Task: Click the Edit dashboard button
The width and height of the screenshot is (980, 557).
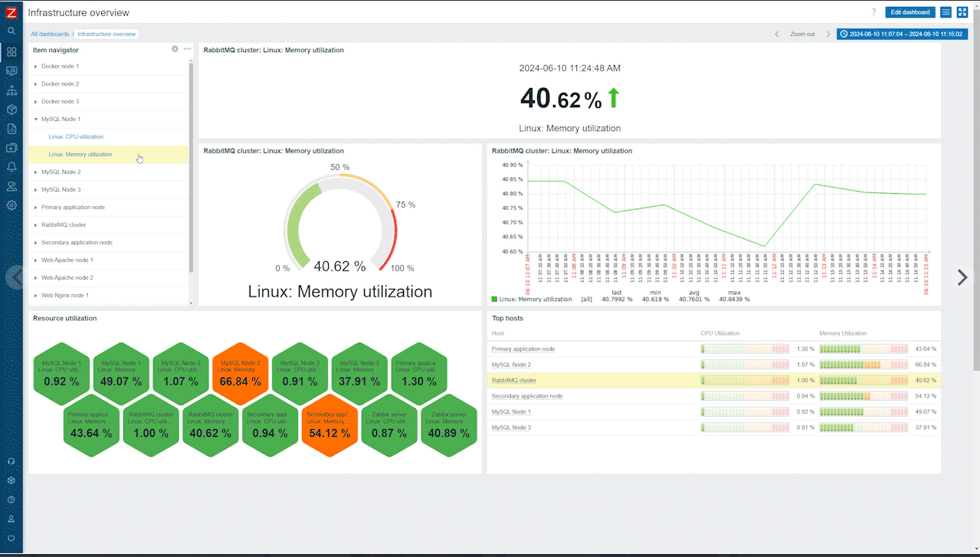Action: pyautogui.click(x=910, y=12)
